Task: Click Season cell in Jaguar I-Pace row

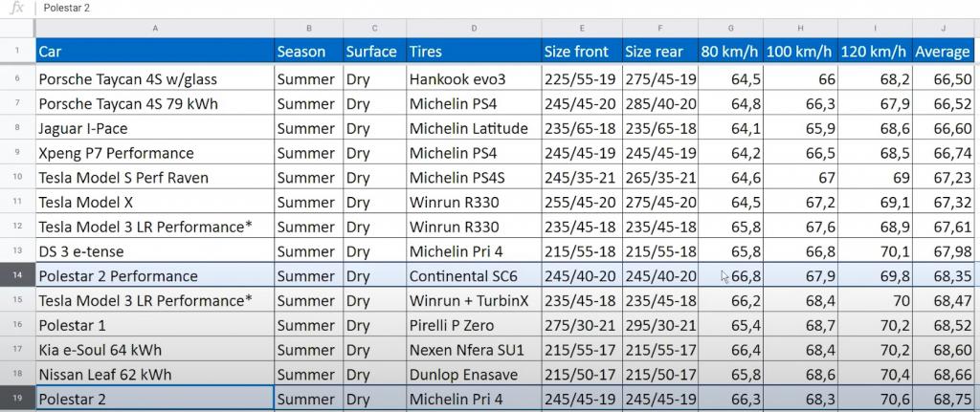Action: [x=309, y=128]
